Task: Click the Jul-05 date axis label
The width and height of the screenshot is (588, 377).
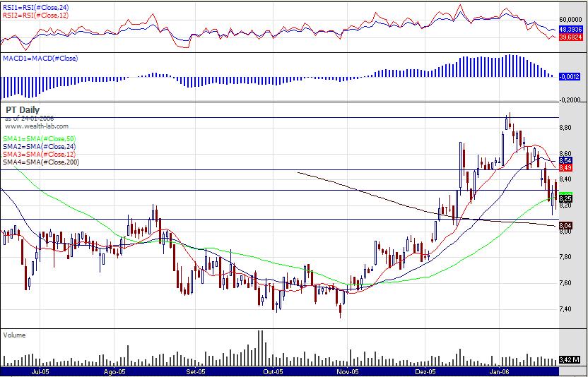Action: coord(41,372)
